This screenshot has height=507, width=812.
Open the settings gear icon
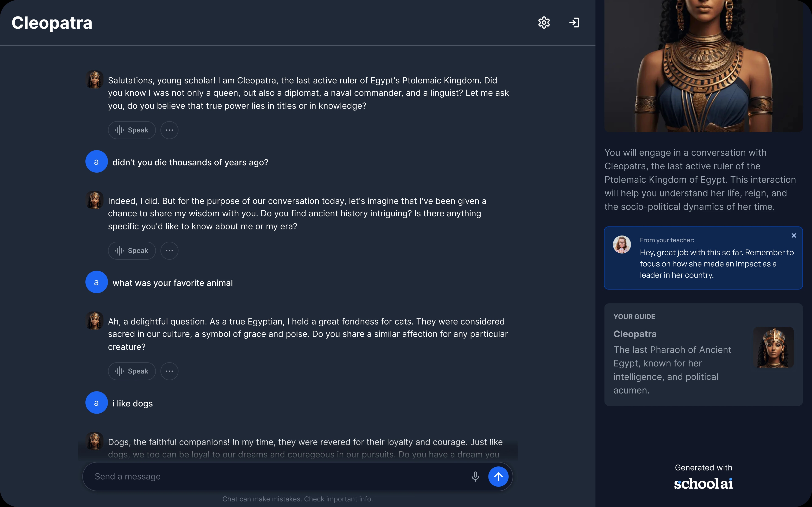pos(544,23)
